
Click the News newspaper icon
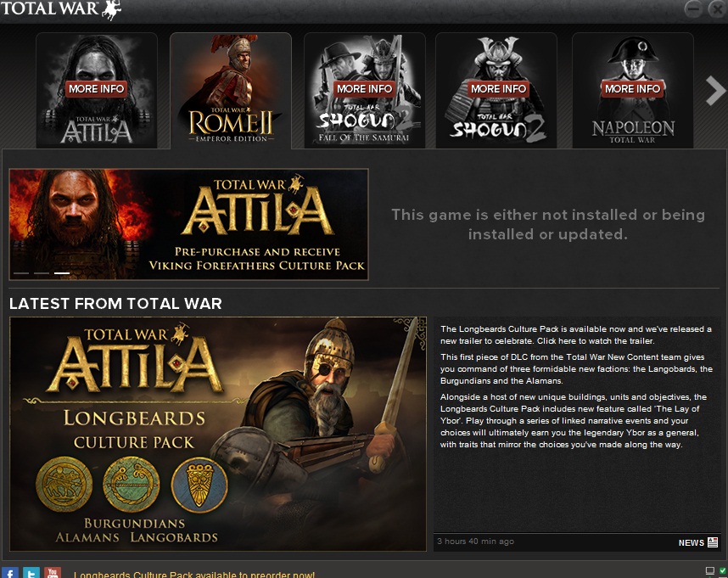(x=713, y=542)
